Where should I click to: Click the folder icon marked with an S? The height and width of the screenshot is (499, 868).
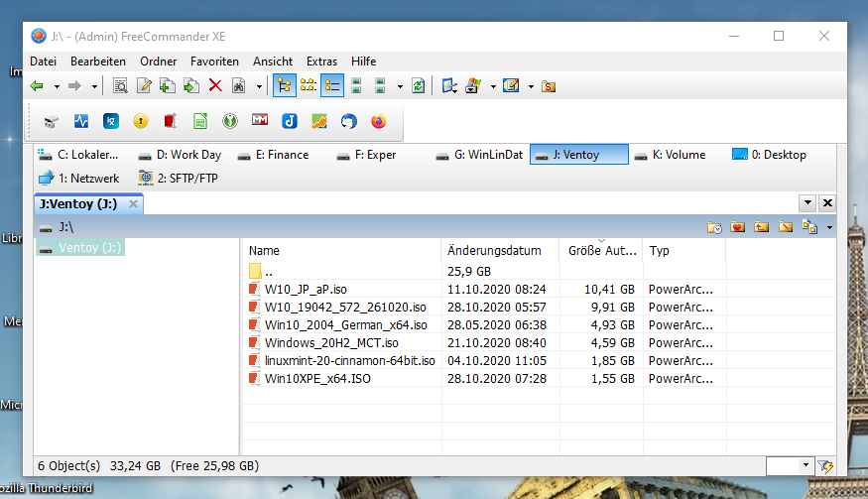pyautogui.click(x=549, y=86)
